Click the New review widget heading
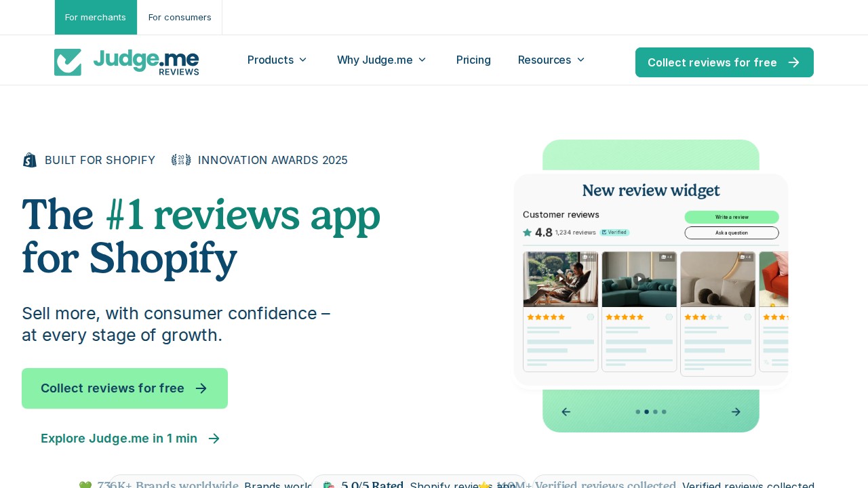The width and height of the screenshot is (868, 488). [651, 190]
